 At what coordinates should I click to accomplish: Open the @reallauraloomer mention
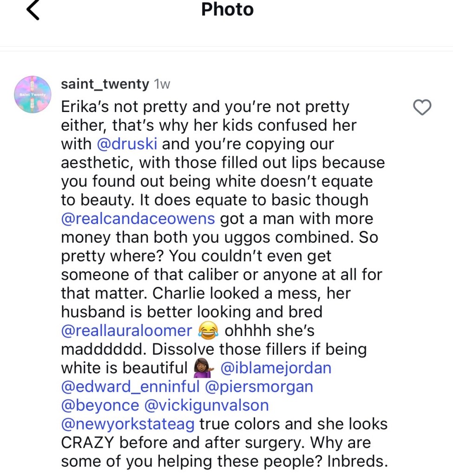tap(126, 330)
